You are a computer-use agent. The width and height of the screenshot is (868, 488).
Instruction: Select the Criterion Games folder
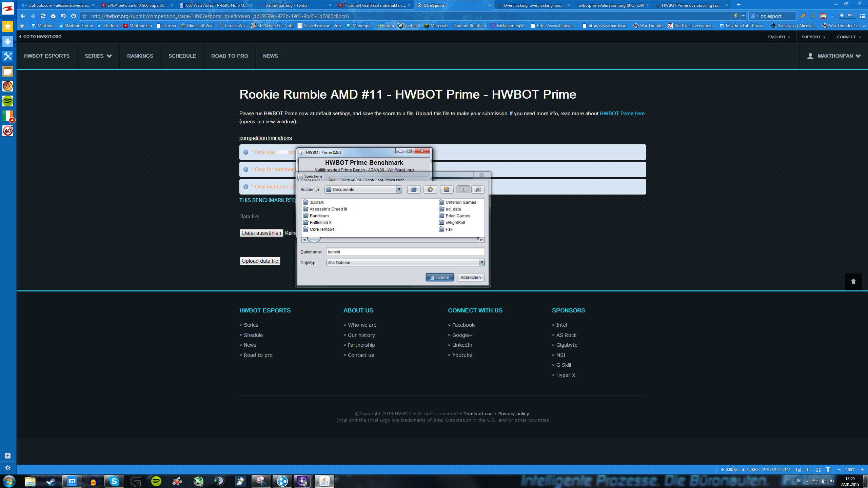click(x=457, y=202)
